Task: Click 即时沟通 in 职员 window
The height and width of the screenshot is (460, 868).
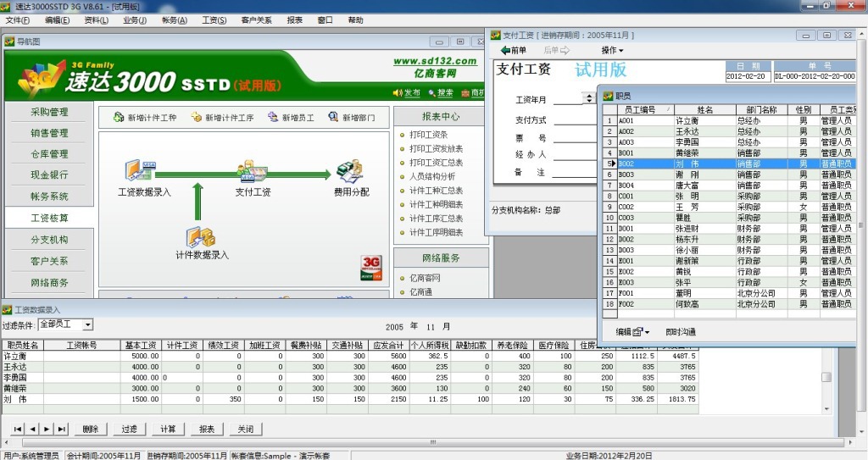Action: pos(681,331)
